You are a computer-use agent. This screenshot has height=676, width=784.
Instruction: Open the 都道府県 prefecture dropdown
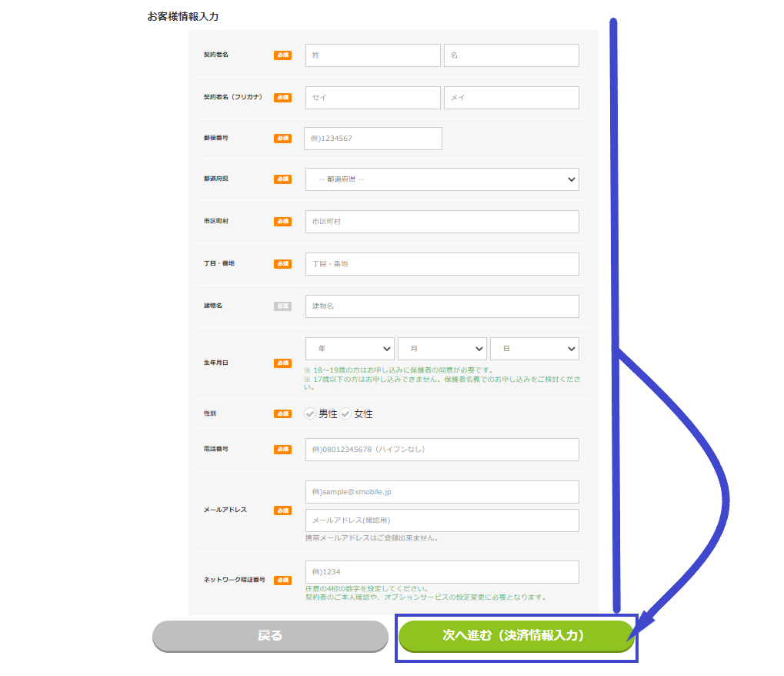pyautogui.click(x=442, y=179)
